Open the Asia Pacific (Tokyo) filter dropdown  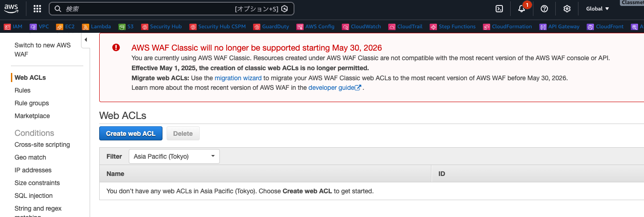[x=174, y=156]
